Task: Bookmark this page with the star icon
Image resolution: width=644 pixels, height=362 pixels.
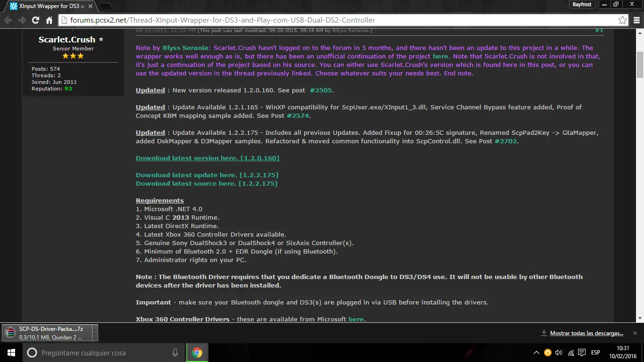Action: [x=623, y=20]
